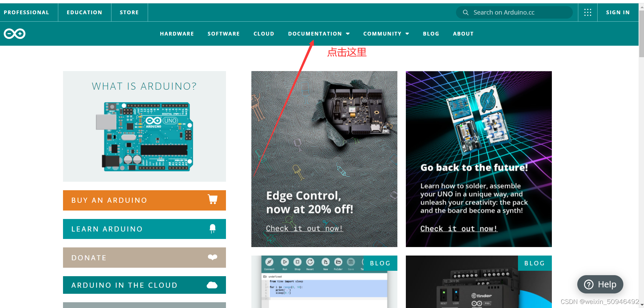Open the apps grid icon
Viewport: 644px width, 308px height.
click(588, 13)
